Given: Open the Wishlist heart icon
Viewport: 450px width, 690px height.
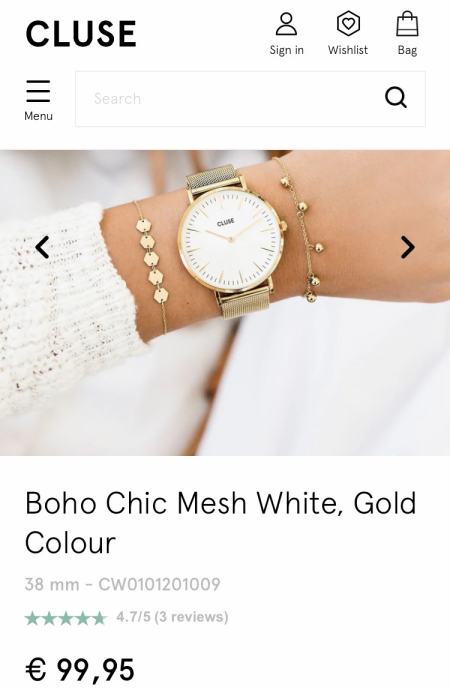Looking at the screenshot, I should point(348,24).
